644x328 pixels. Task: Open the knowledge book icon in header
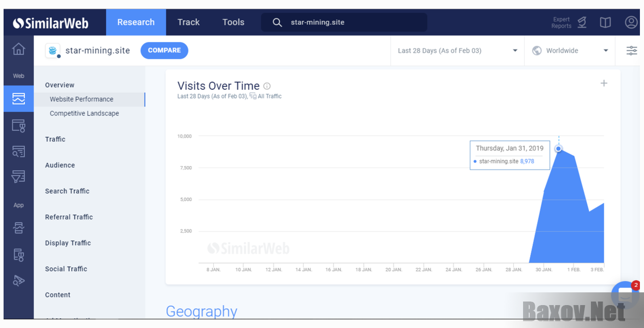click(605, 22)
